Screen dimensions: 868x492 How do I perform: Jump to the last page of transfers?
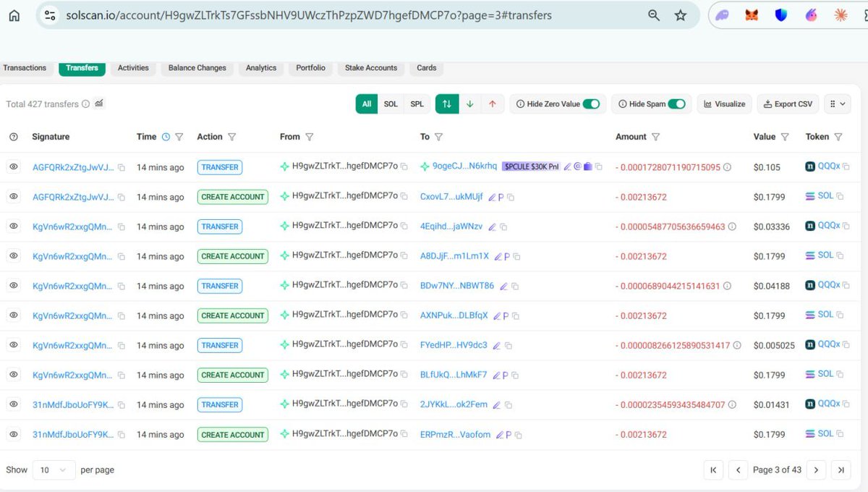point(841,470)
